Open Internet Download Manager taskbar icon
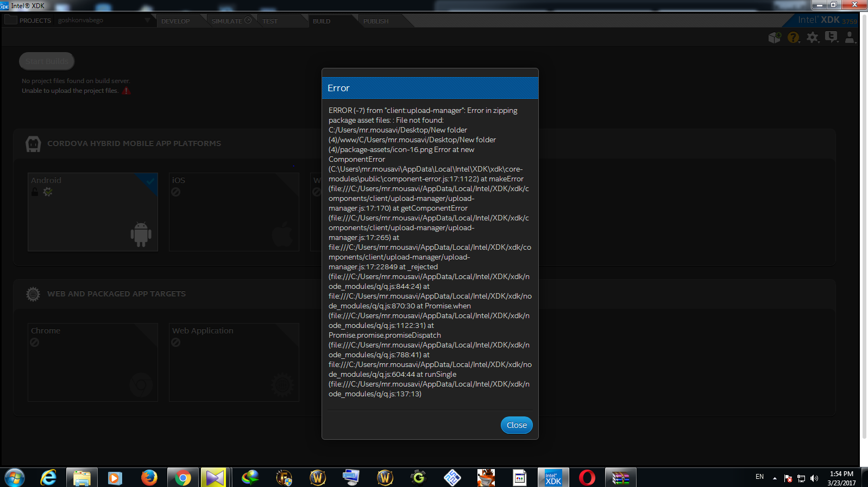 [250, 478]
